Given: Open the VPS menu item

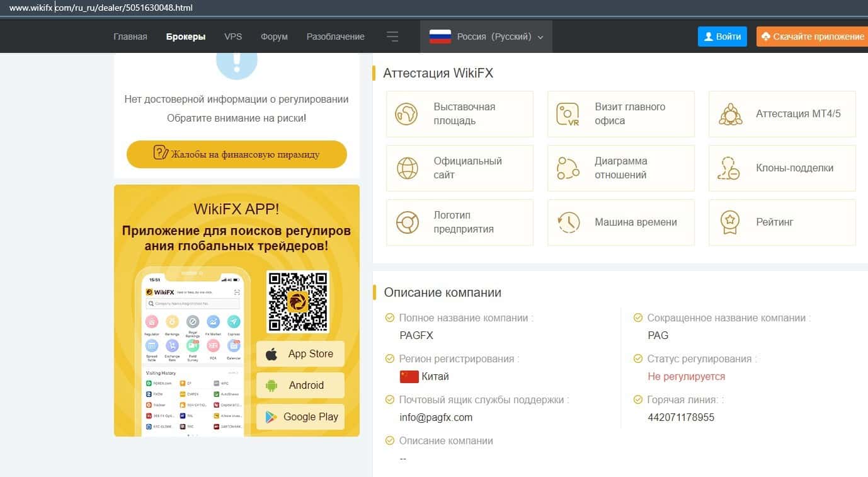Looking at the screenshot, I should tap(233, 37).
